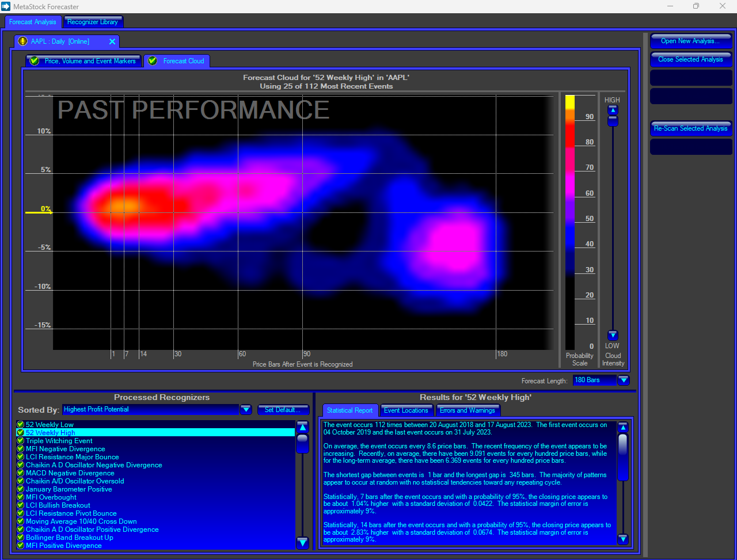Click the 30 bars axis label
Screen dimensions: 737x560
click(x=178, y=354)
